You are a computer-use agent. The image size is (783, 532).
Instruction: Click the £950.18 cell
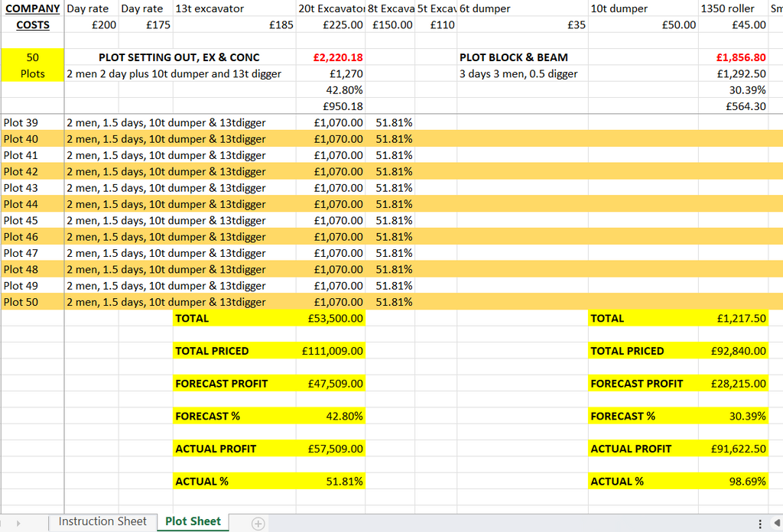[x=330, y=106]
